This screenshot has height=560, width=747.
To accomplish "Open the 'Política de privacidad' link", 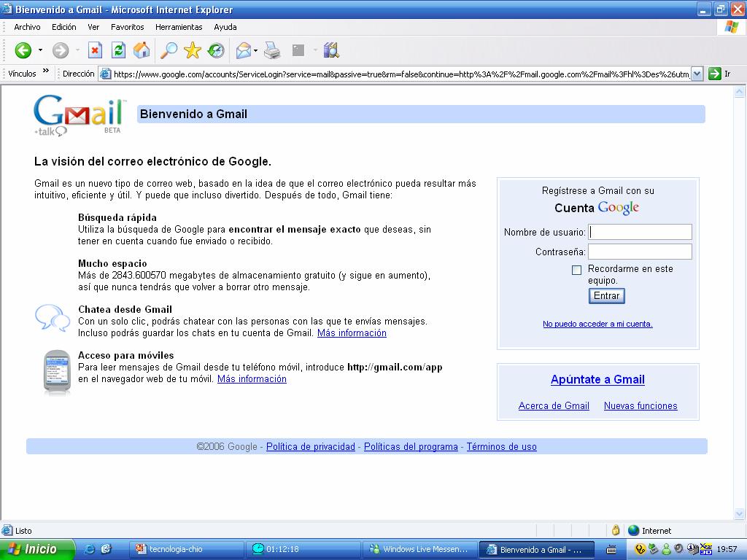I will pyautogui.click(x=311, y=447).
